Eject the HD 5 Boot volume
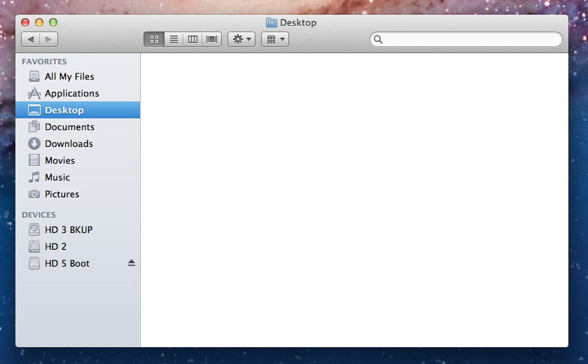588x364 pixels. click(132, 263)
